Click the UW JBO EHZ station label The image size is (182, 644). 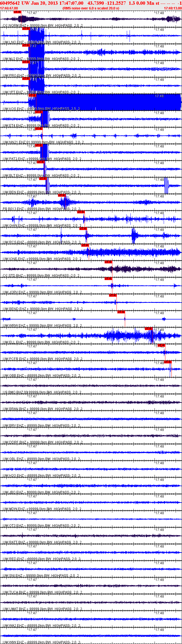point(42,492)
